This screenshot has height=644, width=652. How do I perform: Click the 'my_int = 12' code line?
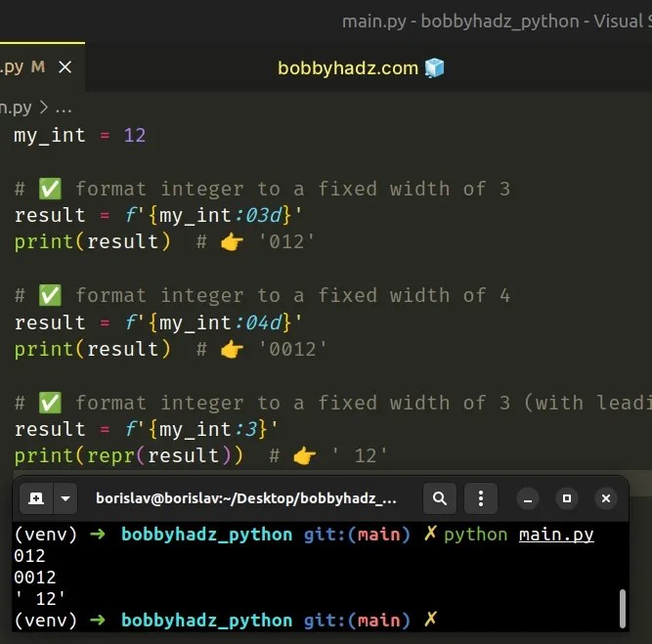click(80, 136)
